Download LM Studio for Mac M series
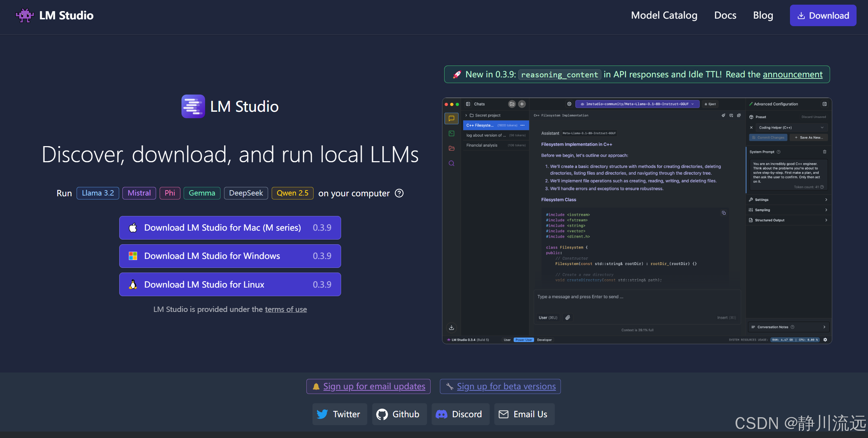The width and height of the screenshot is (868, 438). (x=230, y=228)
